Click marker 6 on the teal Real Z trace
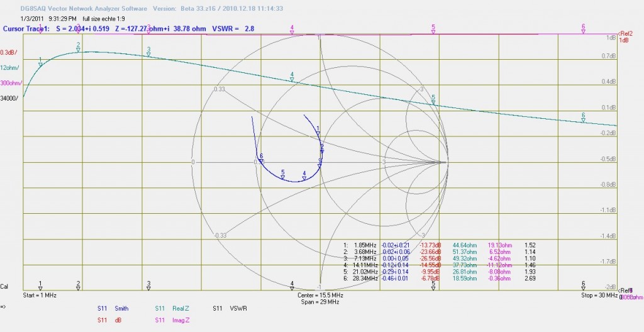Screen dimensions: 644x332 pos(583,118)
